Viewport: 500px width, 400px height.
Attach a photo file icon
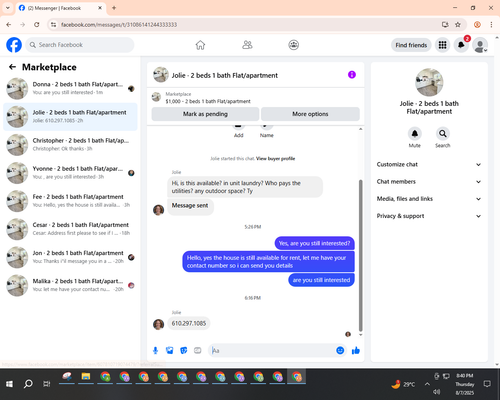coord(170,350)
